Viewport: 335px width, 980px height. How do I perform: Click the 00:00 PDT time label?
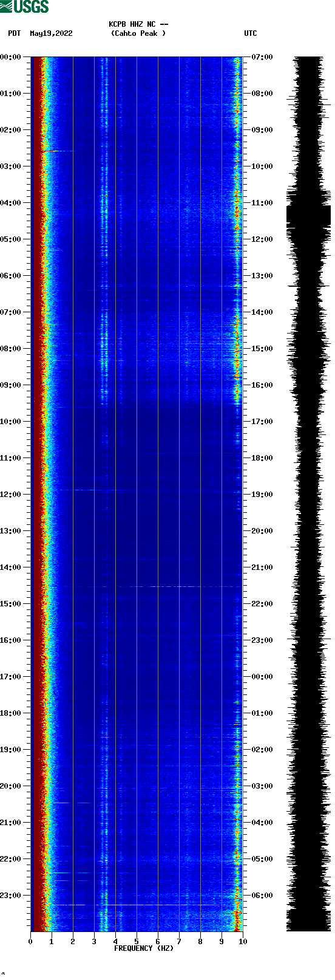(10, 57)
